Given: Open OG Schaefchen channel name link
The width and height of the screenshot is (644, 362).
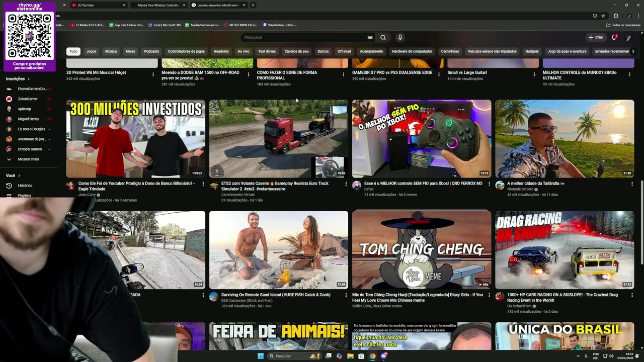Looking at the screenshot, I should 519,306.
